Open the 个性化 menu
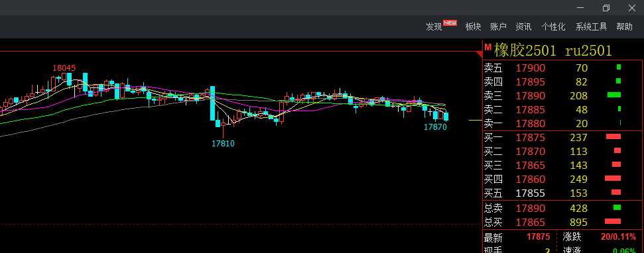 point(553,27)
